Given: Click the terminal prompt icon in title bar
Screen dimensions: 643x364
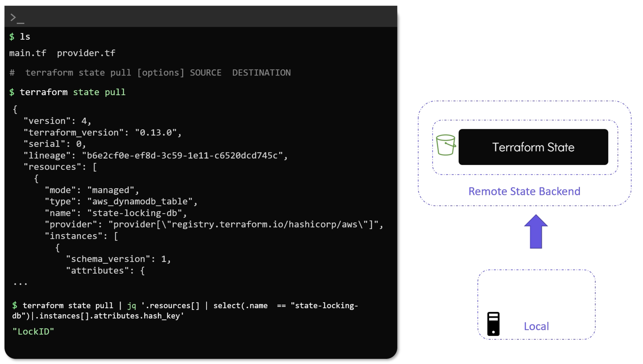Looking at the screenshot, I should coord(17,18).
